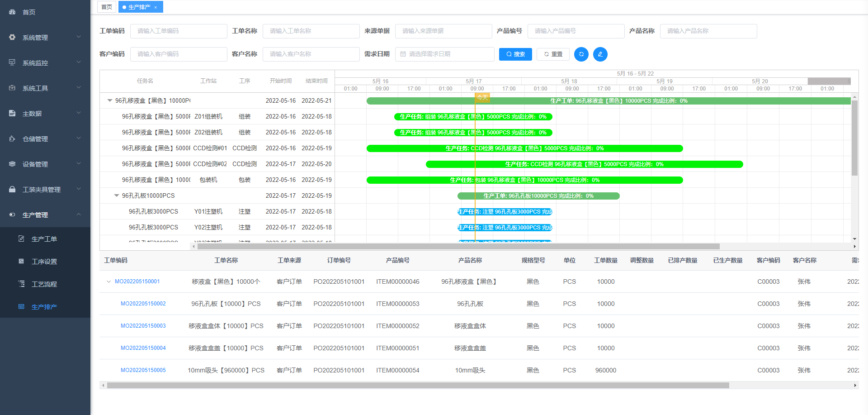The image size is (868, 415).
Task: Open work order link MO202205150002
Action: [143, 304]
